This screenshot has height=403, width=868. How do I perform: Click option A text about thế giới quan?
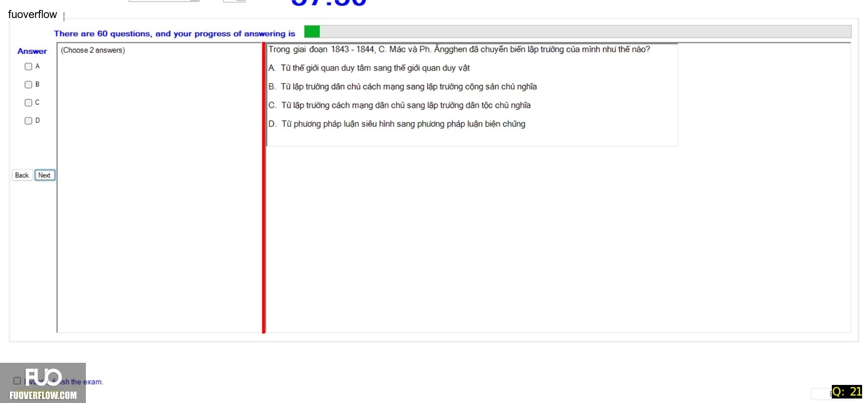[x=369, y=68]
